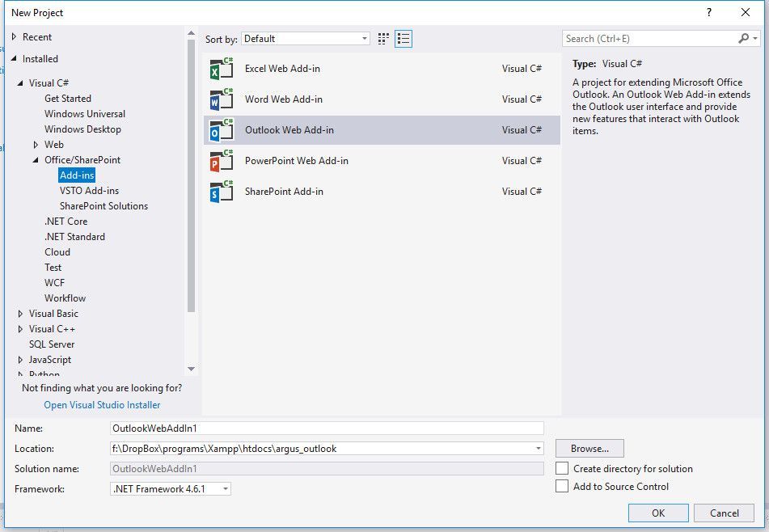Click the SharePoint Add-in icon
The image size is (769, 532).
pyautogui.click(x=222, y=192)
